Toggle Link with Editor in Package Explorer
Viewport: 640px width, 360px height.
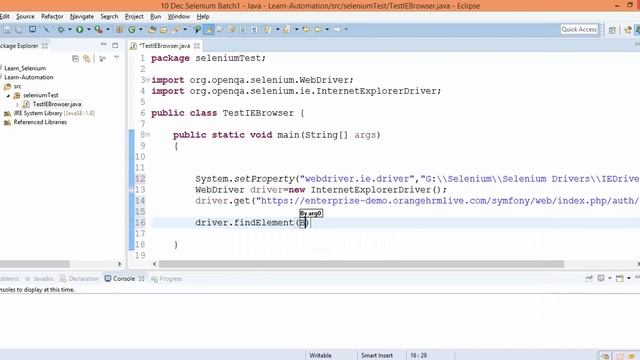coord(87,59)
